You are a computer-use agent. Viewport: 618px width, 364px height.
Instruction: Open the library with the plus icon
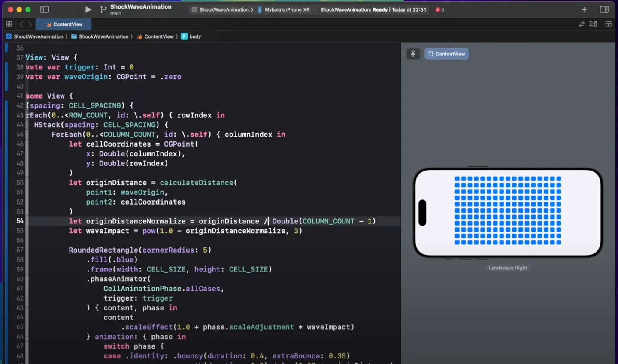tap(584, 9)
